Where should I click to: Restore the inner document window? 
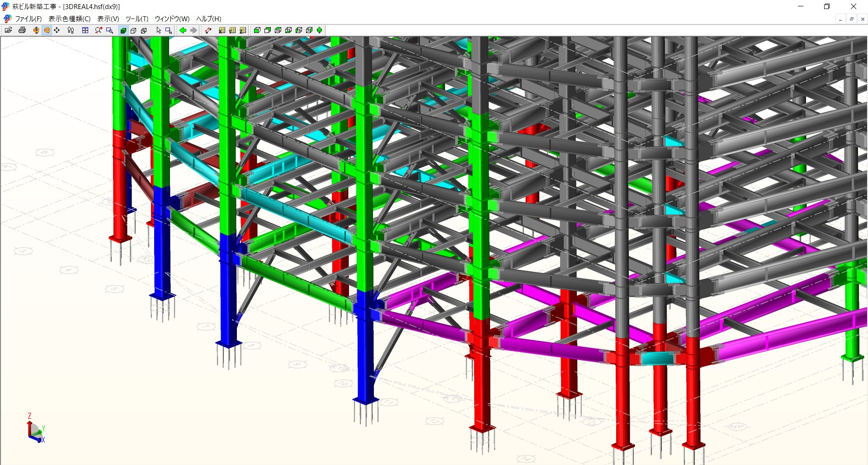(852, 19)
